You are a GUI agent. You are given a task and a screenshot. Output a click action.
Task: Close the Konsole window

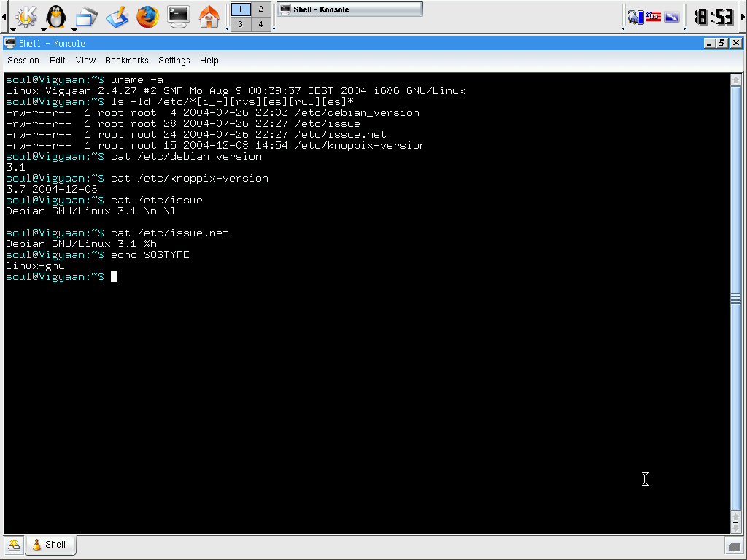(x=735, y=43)
